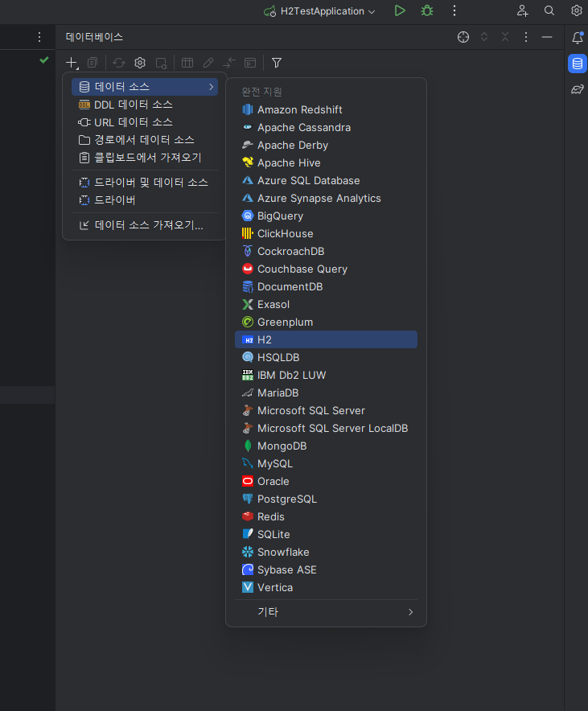Viewport: 588px width, 711px height.
Task: Select DDL 데이터 소스 menu item
Action: coord(145,105)
